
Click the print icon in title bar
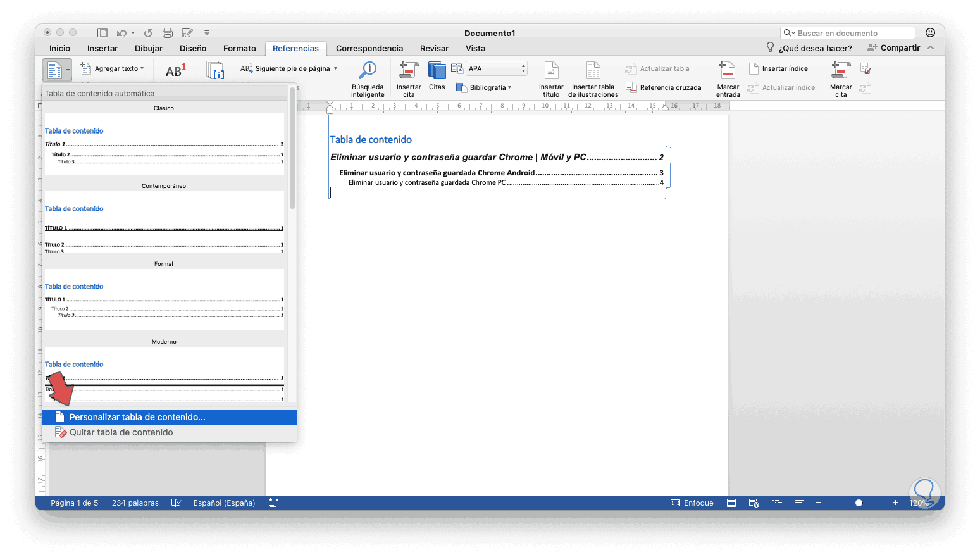pos(168,33)
